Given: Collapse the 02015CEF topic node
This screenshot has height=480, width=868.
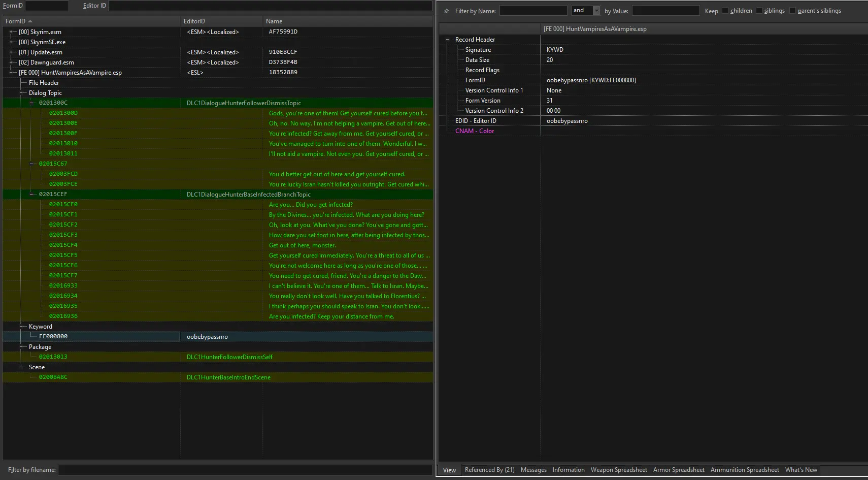Looking at the screenshot, I should [x=31, y=195].
